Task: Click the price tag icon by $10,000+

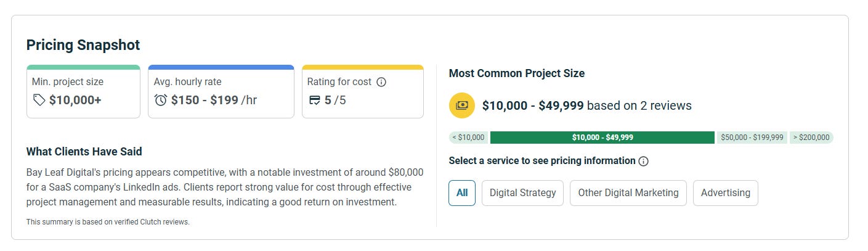Action: 39,100
